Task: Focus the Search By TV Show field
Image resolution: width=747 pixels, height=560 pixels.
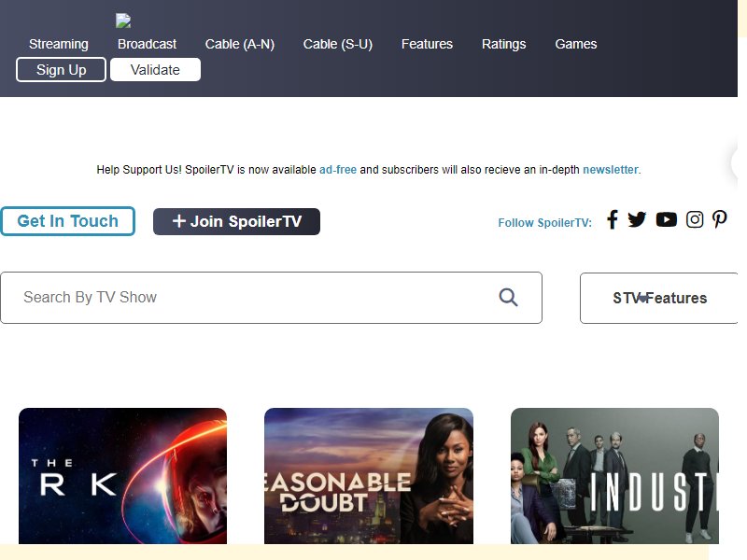Action: click(x=271, y=298)
